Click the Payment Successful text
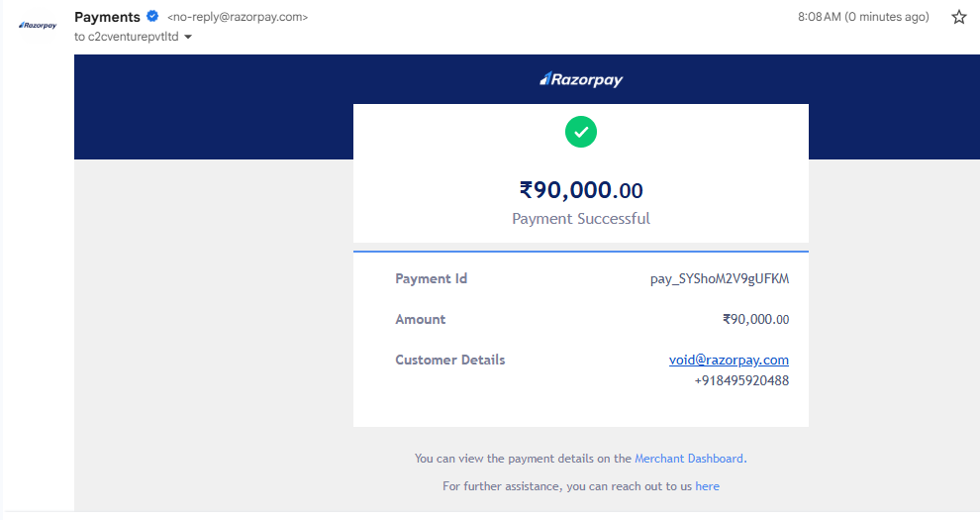Image resolution: width=980 pixels, height=520 pixels. (x=581, y=218)
